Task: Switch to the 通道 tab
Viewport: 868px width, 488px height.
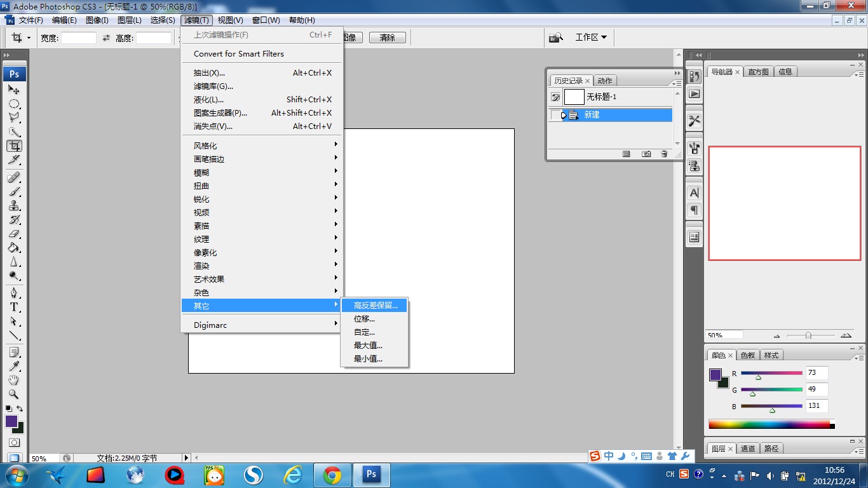Action: [x=748, y=449]
